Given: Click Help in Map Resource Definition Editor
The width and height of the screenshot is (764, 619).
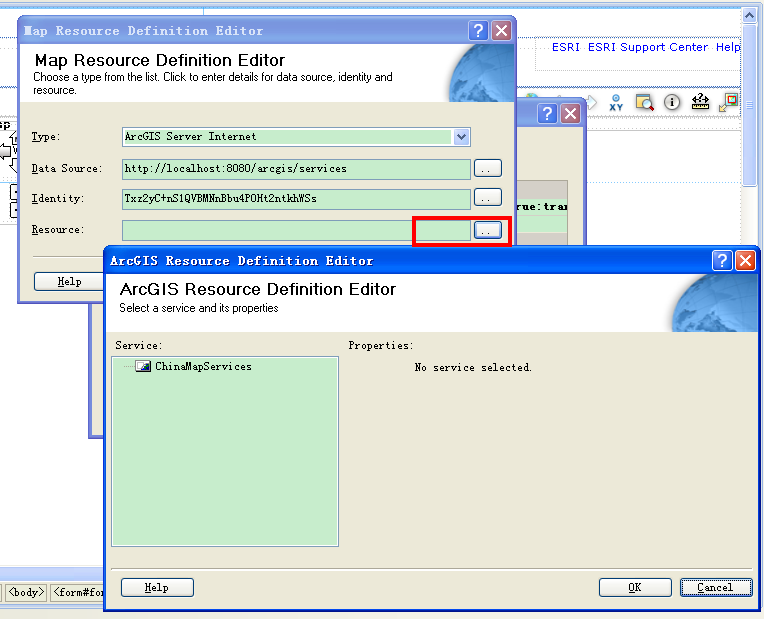Looking at the screenshot, I should 69,281.
